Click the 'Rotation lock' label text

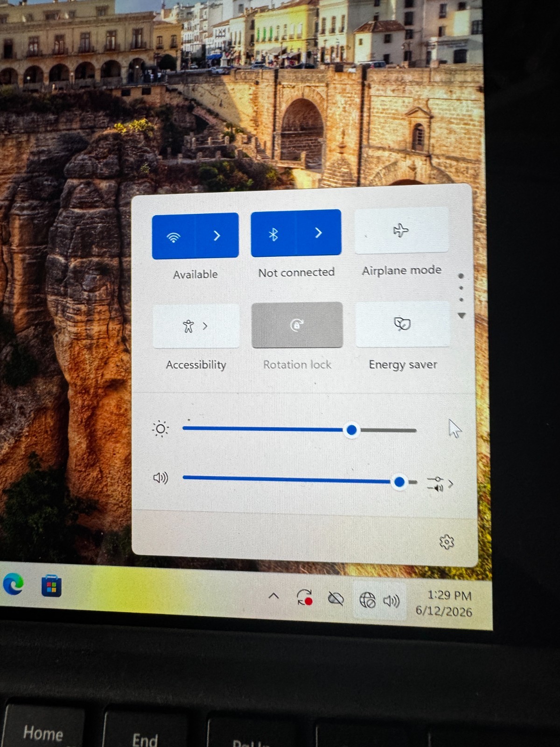pos(297,365)
